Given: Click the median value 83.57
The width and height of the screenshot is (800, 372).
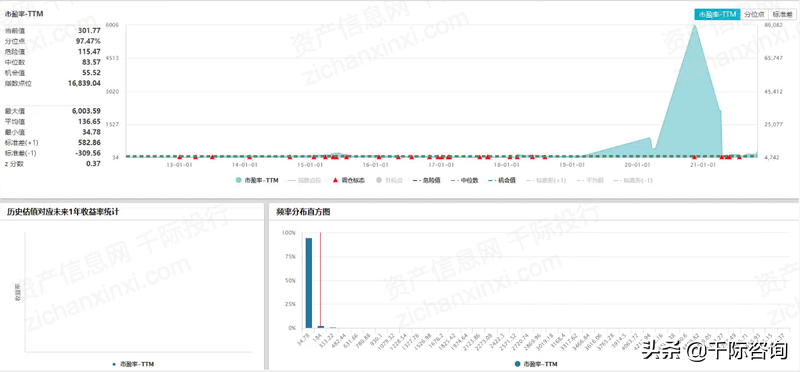Looking at the screenshot, I should coord(91,62).
